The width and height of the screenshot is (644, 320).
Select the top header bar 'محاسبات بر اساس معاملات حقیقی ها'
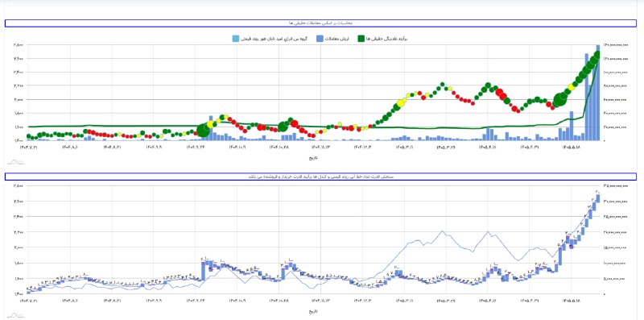click(320, 23)
